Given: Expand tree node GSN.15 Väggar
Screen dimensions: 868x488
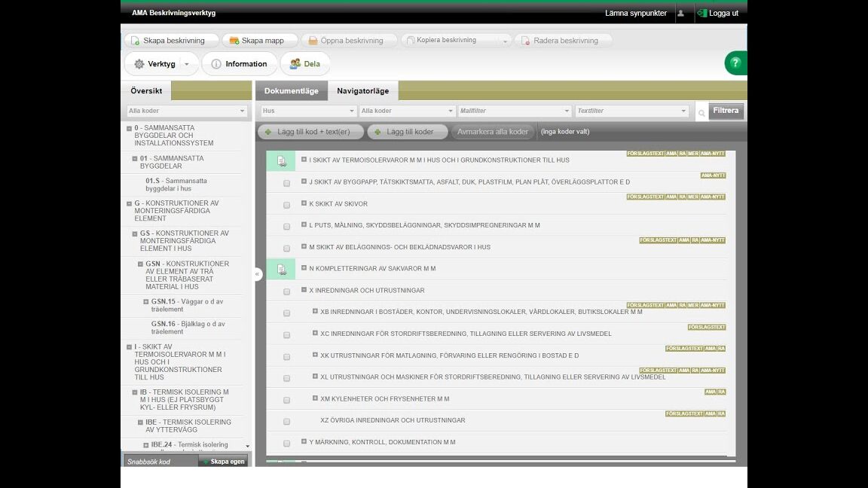Looking at the screenshot, I should 145,302.
